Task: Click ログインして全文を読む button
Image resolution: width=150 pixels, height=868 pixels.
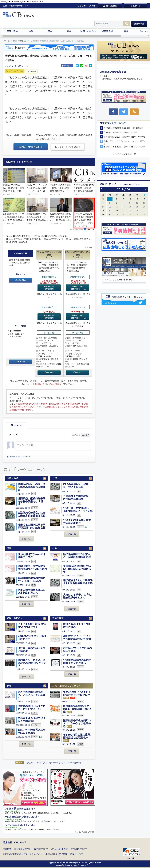Action: point(68,147)
